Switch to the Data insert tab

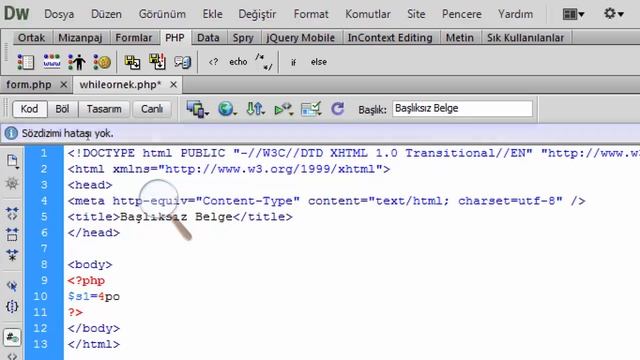pyautogui.click(x=208, y=38)
